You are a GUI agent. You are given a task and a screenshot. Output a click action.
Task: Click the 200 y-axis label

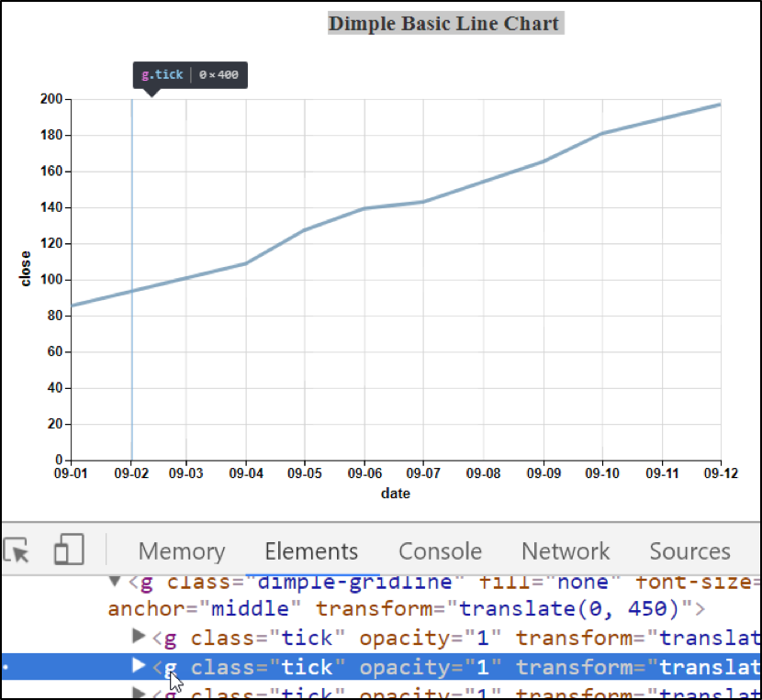tap(51, 99)
